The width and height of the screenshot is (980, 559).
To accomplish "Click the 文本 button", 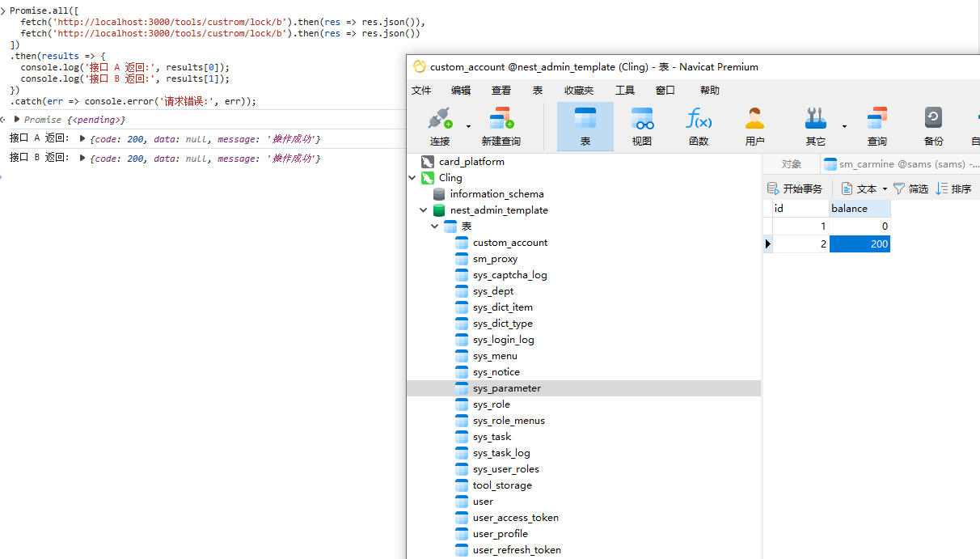I will click(859, 188).
